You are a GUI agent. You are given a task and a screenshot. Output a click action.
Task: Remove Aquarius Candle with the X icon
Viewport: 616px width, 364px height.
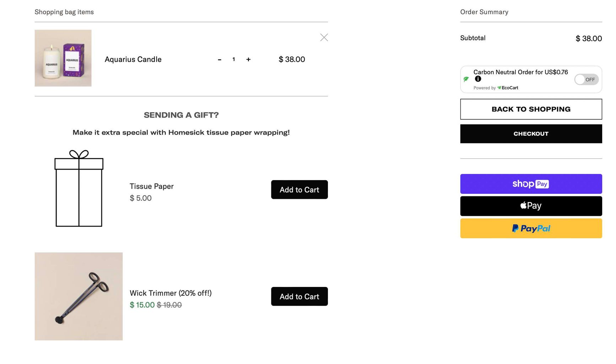pos(324,37)
